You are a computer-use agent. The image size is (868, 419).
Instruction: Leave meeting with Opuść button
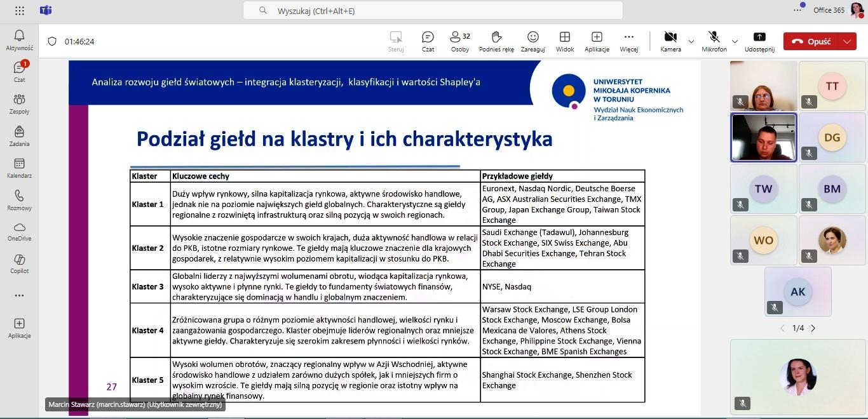click(x=811, y=41)
